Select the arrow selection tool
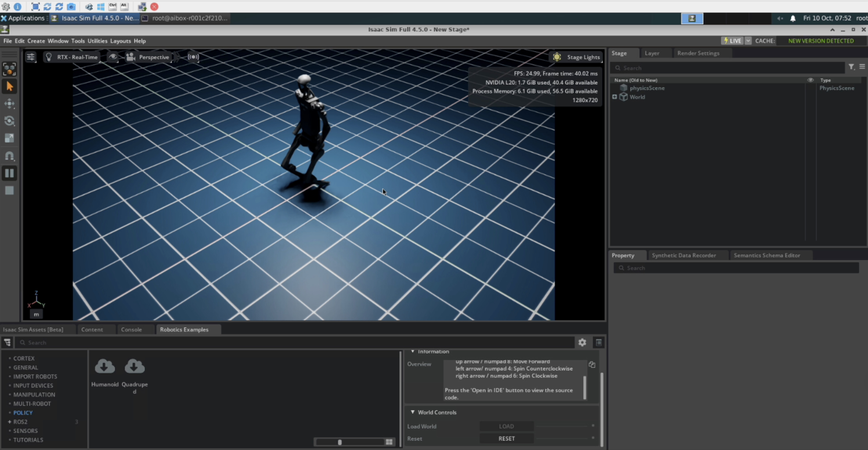This screenshot has height=450, width=868. 9,87
